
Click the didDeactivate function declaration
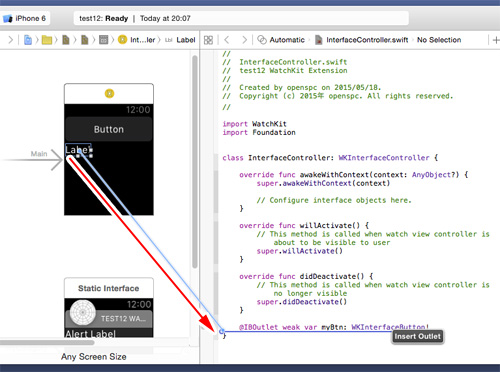pos(306,276)
